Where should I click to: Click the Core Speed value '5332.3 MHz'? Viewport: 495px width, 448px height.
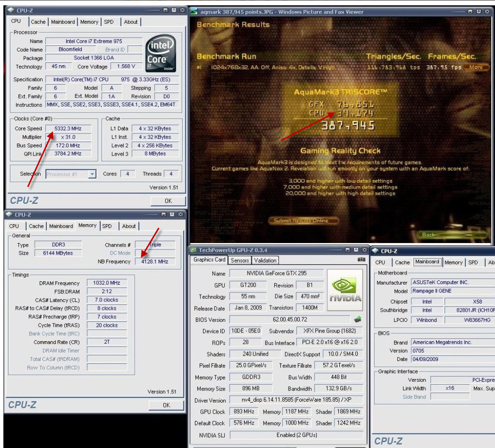(68, 129)
